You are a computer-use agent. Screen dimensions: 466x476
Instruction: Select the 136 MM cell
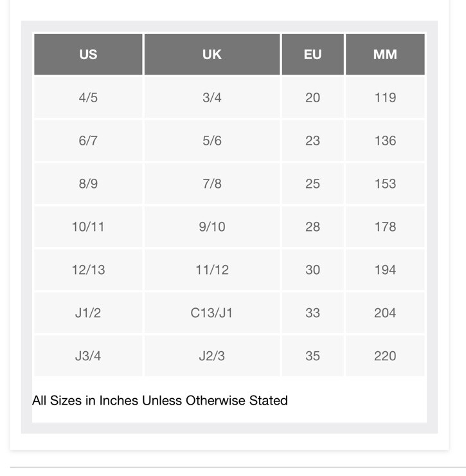tap(385, 141)
